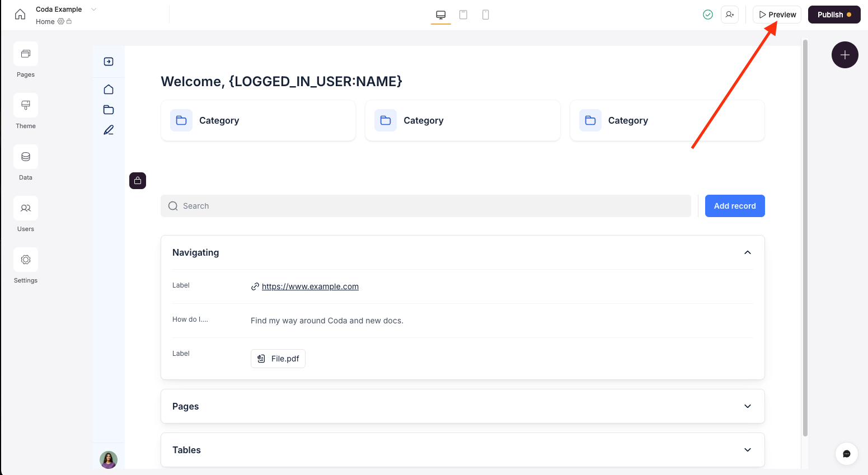This screenshot has height=475, width=868.
Task: Open the File.pdf attachment
Action: point(278,359)
